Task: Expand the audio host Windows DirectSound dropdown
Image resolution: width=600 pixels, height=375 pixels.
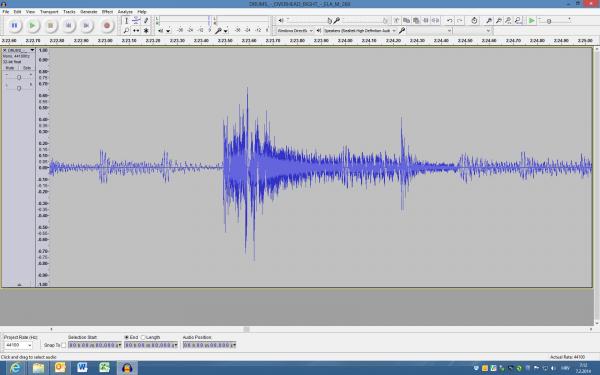Action: point(295,31)
